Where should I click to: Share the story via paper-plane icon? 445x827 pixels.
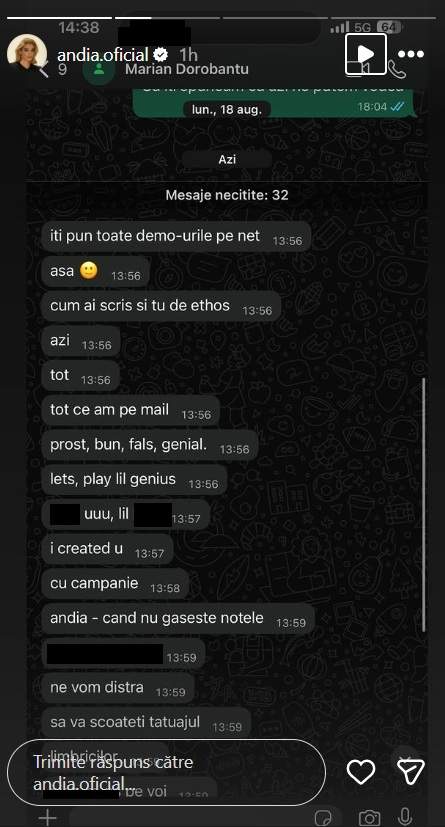tap(411, 772)
